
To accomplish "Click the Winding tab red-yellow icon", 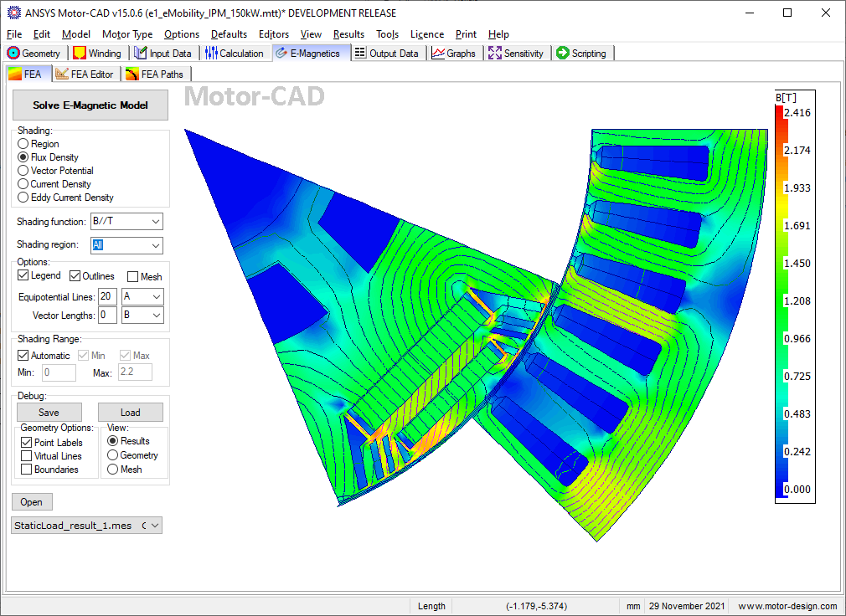I will click(80, 53).
